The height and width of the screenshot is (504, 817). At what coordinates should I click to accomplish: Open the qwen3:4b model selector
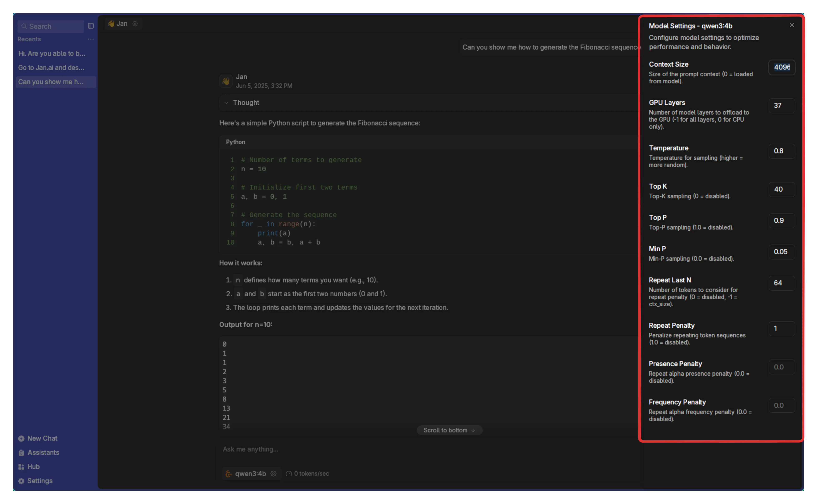pos(250,474)
